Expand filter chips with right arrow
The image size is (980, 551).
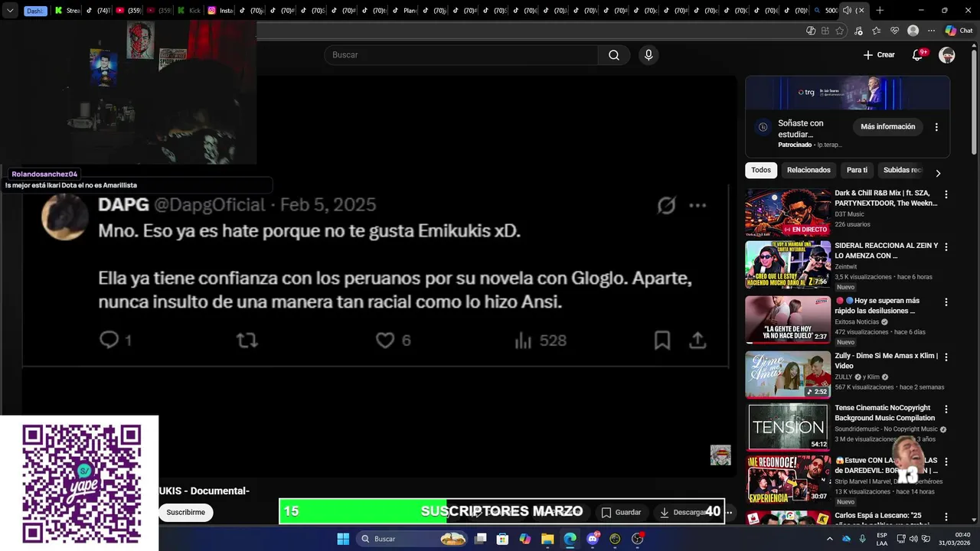938,173
